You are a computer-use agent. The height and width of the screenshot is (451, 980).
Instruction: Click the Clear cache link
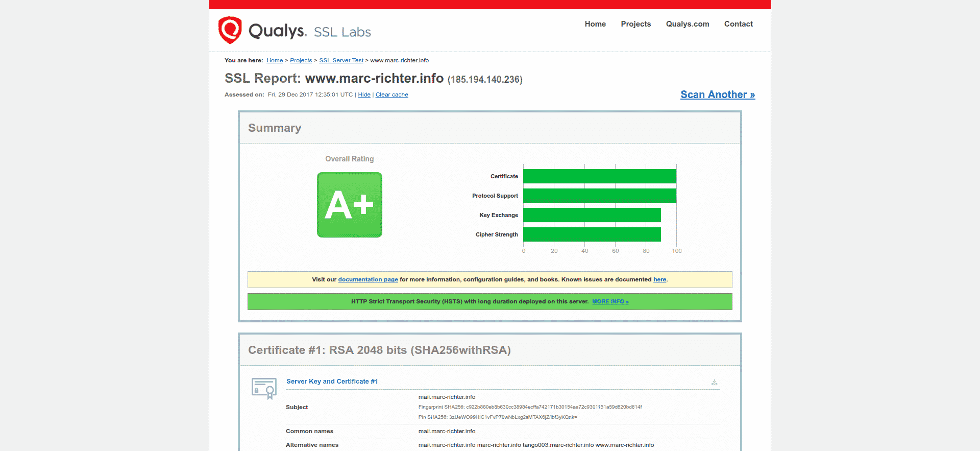point(391,94)
